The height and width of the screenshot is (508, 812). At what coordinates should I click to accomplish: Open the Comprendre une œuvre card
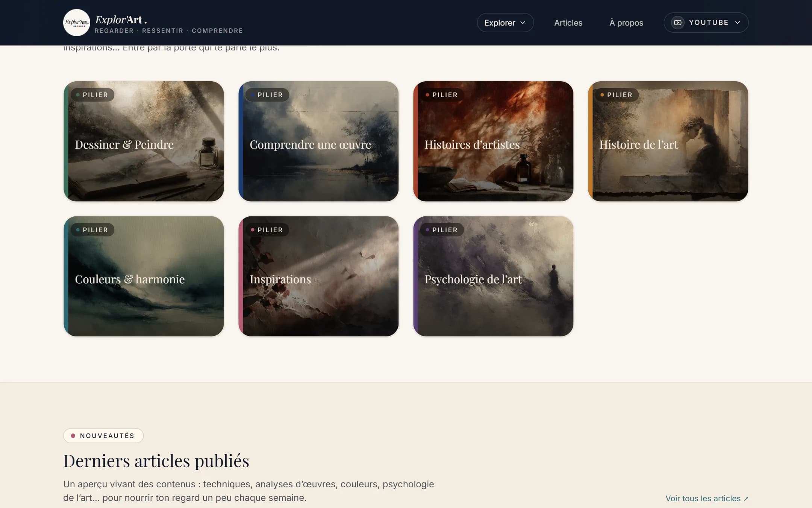pos(318,141)
